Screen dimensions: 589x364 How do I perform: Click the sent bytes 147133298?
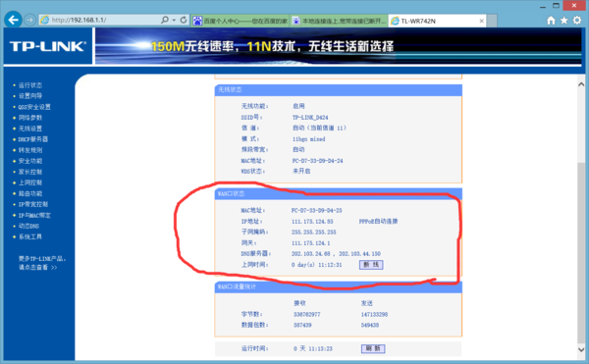[x=374, y=315]
